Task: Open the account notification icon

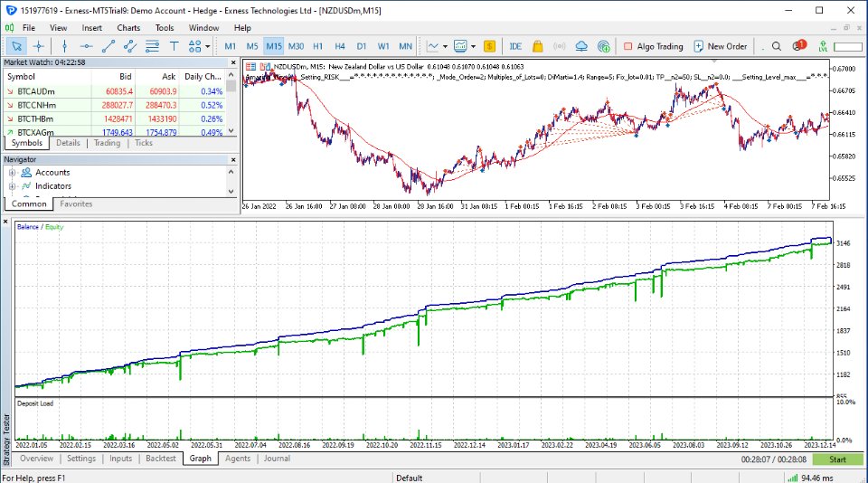Action: [x=798, y=46]
